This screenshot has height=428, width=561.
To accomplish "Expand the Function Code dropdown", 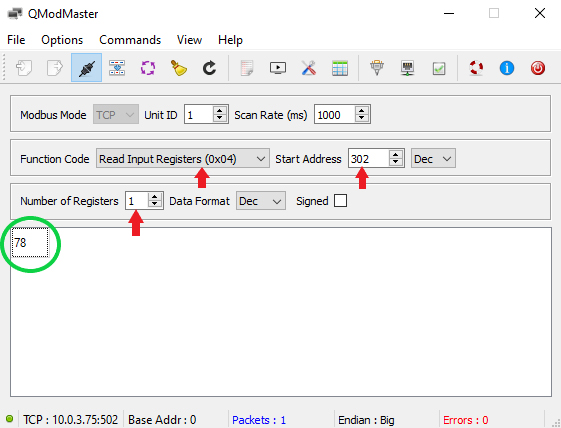I will (x=182, y=159).
